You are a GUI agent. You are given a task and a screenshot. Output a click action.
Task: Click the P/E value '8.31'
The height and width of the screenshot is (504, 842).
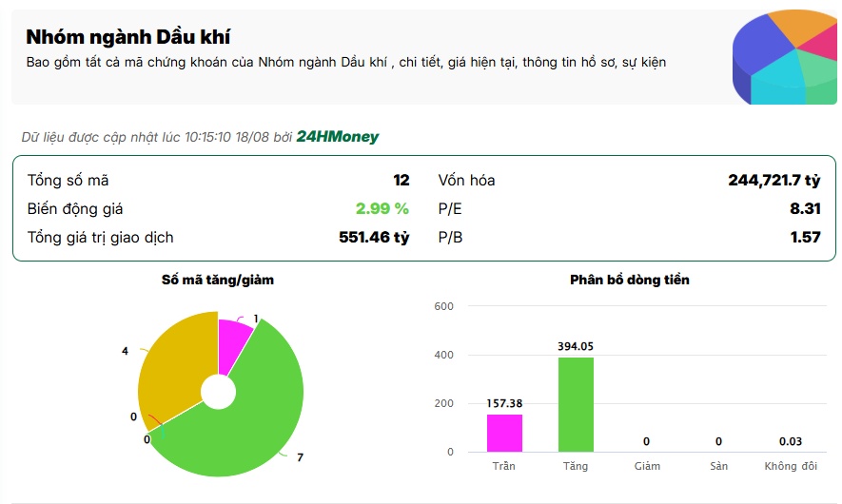pyautogui.click(x=805, y=209)
